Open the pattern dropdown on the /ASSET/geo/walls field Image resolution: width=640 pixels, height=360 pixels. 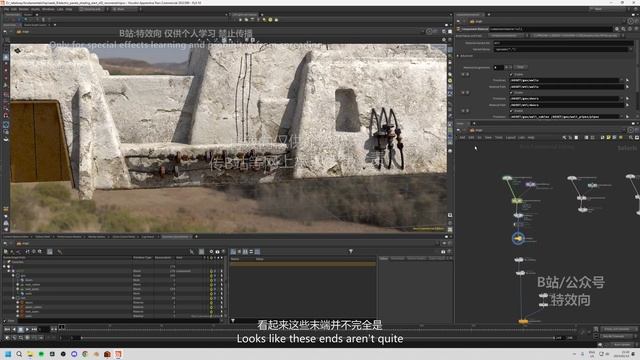click(x=622, y=80)
